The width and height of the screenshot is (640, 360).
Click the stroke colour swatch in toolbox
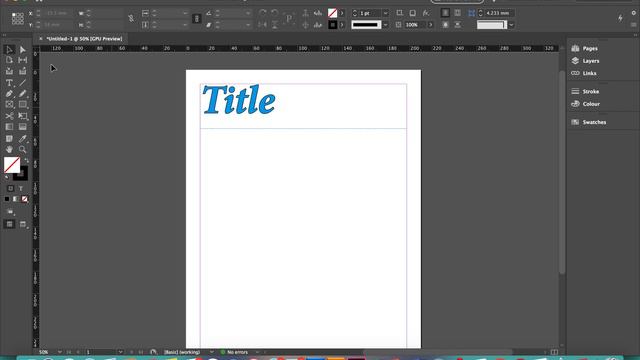(x=21, y=174)
